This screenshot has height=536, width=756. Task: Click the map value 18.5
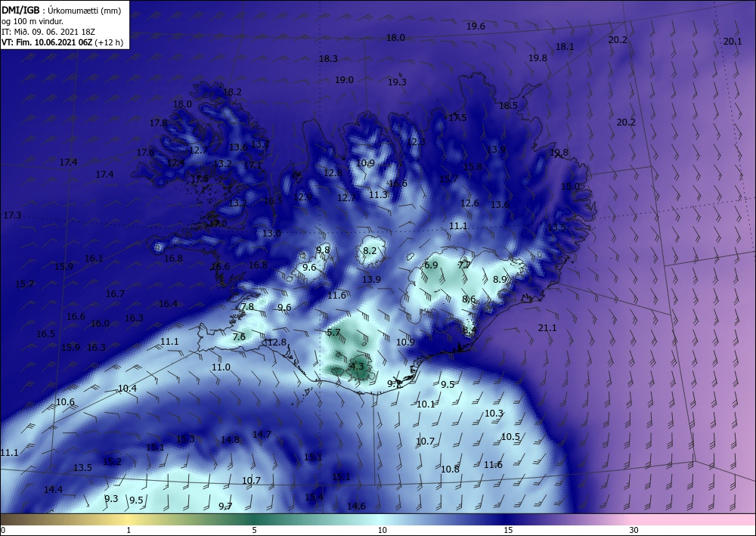508,106
